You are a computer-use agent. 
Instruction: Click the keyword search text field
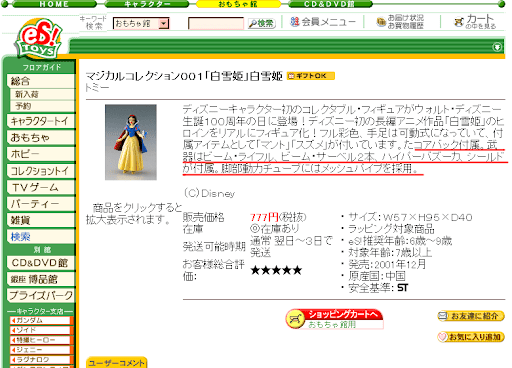tap(216, 24)
